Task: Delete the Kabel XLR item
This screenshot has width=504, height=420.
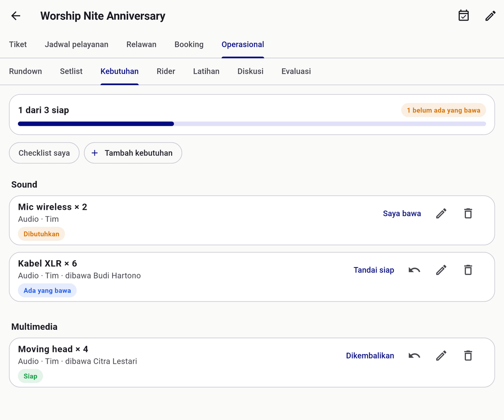Action: pos(468,270)
